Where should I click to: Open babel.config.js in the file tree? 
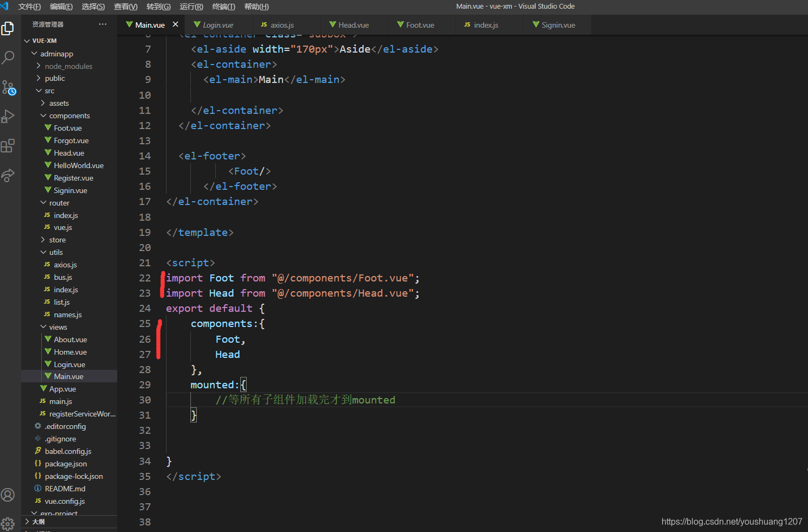point(69,451)
